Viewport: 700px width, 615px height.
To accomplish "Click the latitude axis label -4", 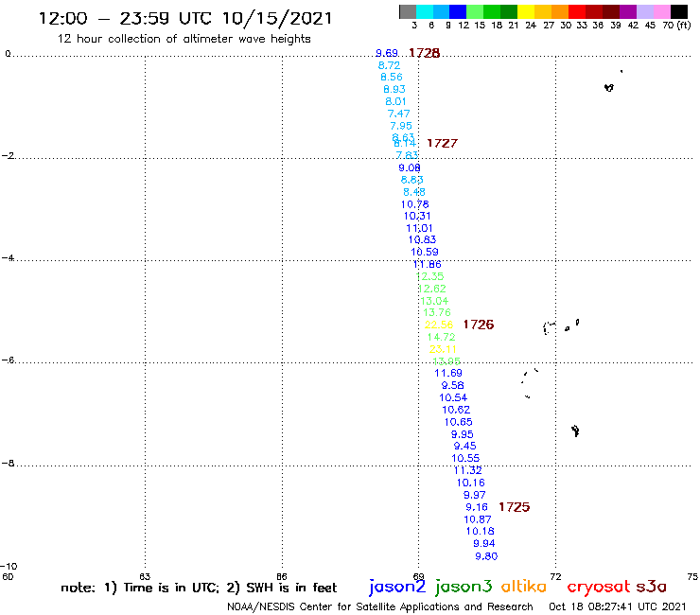I will [9, 257].
